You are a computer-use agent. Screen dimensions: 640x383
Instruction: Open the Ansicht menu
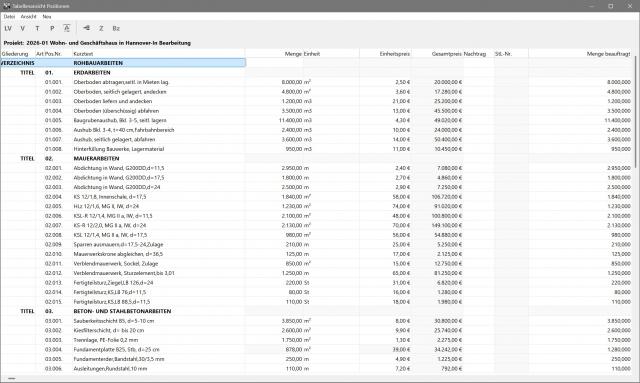tap(29, 17)
